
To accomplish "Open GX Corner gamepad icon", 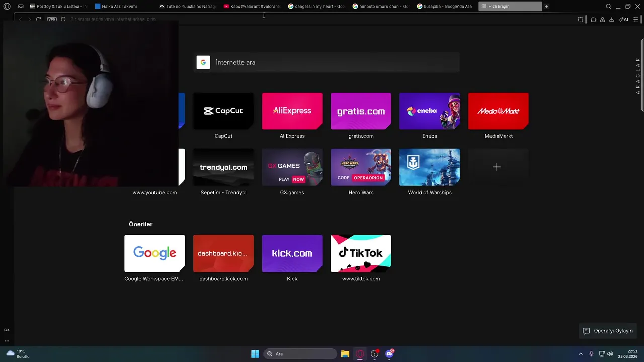I will pos(21,6).
